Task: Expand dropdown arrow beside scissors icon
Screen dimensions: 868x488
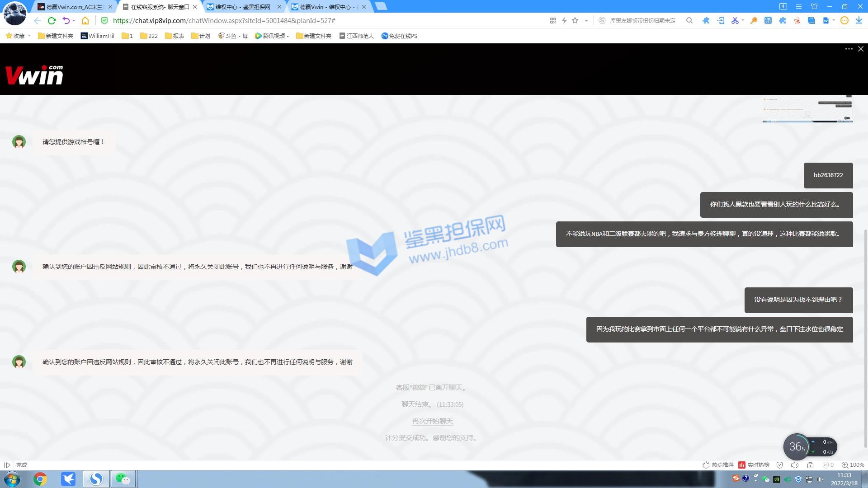Action: [743, 21]
